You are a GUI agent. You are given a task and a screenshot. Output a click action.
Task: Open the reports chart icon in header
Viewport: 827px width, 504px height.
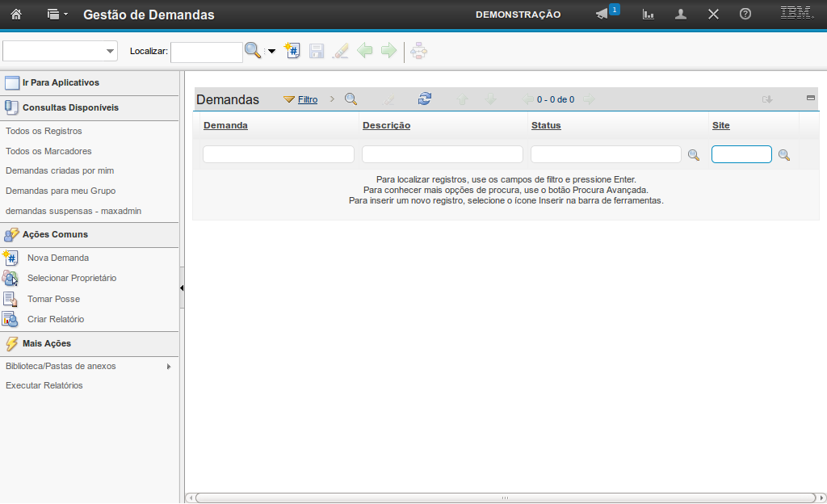pyautogui.click(x=648, y=15)
